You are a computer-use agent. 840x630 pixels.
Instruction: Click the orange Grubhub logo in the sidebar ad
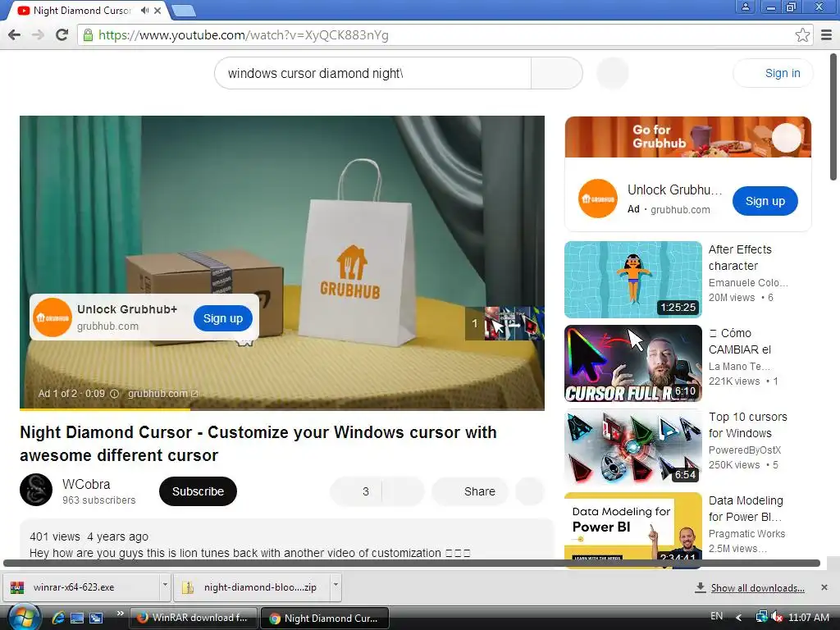(x=598, y=199)
